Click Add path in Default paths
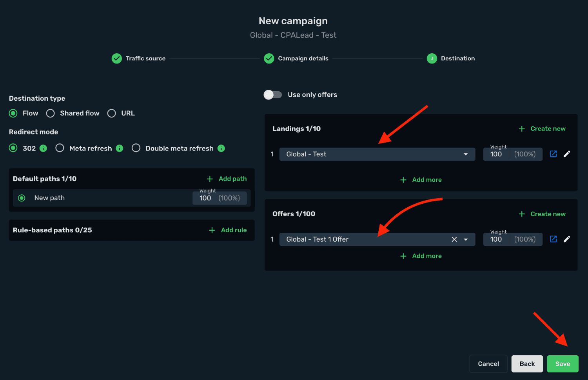Screen dimensions: 588x380 point(227,179)
